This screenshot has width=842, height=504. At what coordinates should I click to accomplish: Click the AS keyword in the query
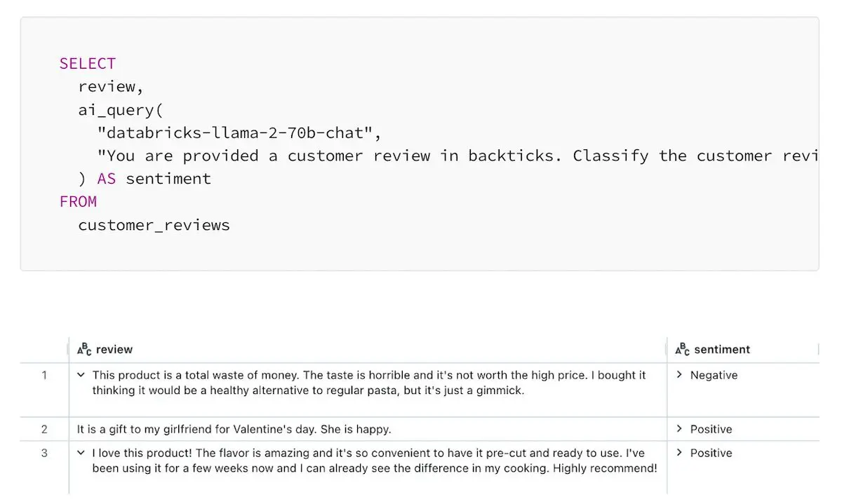tap(106, 179)
